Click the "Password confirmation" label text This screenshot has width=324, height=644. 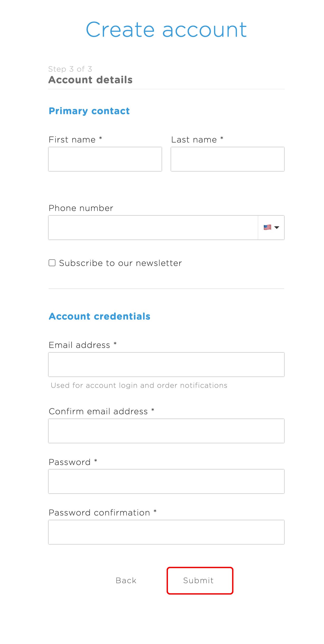[99, 513]
